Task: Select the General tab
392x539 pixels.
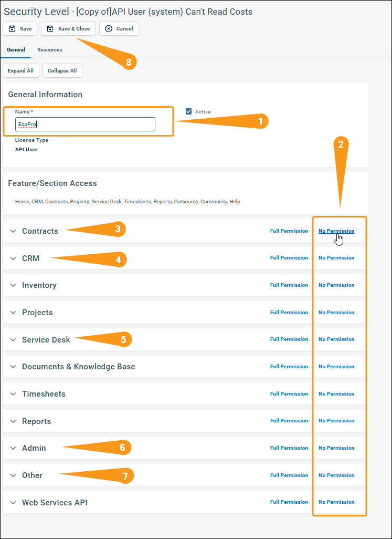Action: coord(16,50)
